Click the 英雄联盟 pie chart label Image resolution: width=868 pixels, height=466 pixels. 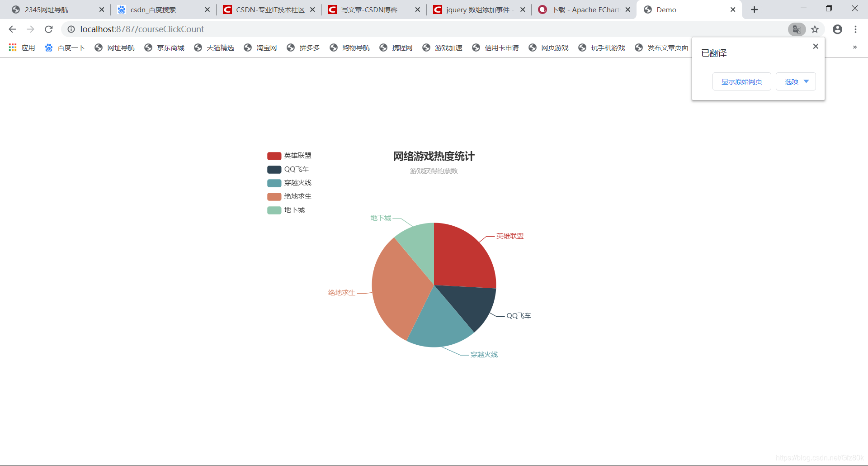tap(510, 236)
